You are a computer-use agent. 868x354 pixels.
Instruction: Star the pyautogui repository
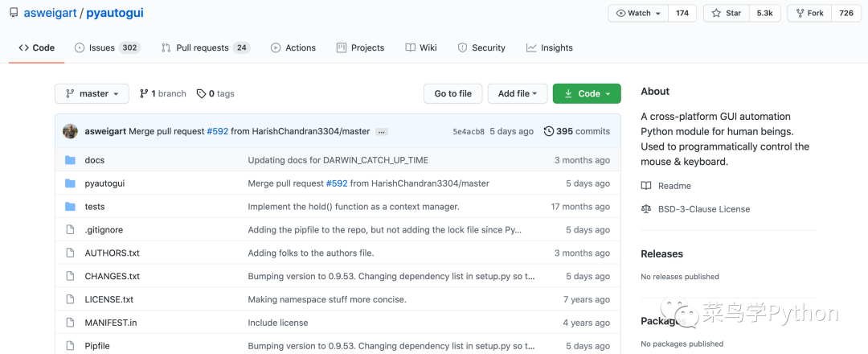tap(727, 14)
